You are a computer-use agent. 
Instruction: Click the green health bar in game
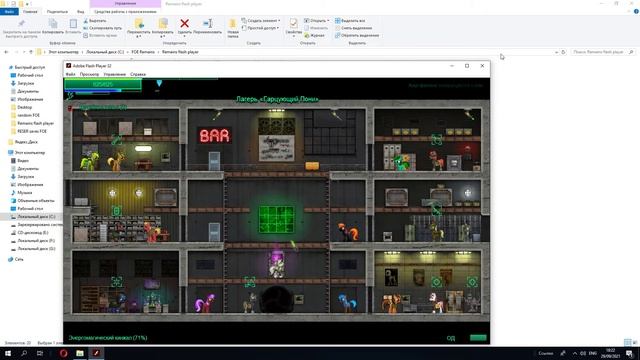[103, 84]
